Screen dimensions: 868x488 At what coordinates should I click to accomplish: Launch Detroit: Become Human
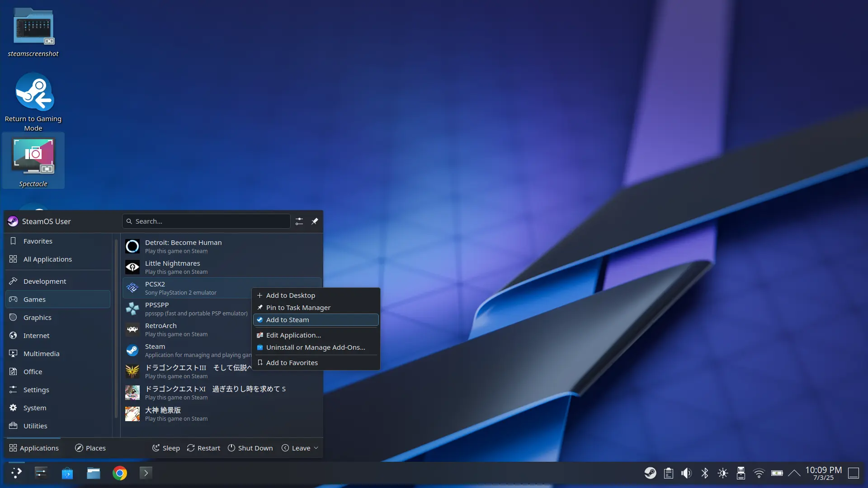coord(222,247)
